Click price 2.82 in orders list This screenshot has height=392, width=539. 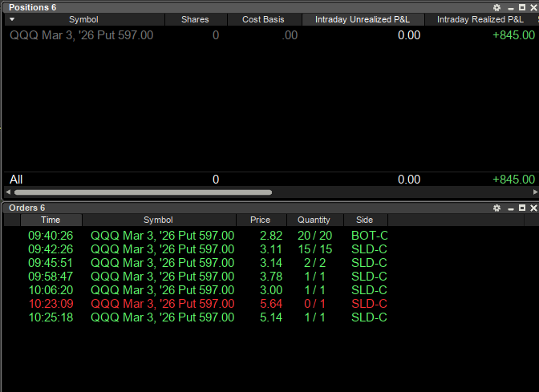click(x=271, y=236)
